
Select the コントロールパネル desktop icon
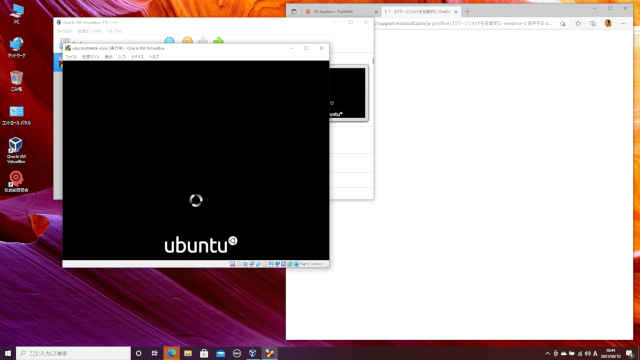(17, 115)
